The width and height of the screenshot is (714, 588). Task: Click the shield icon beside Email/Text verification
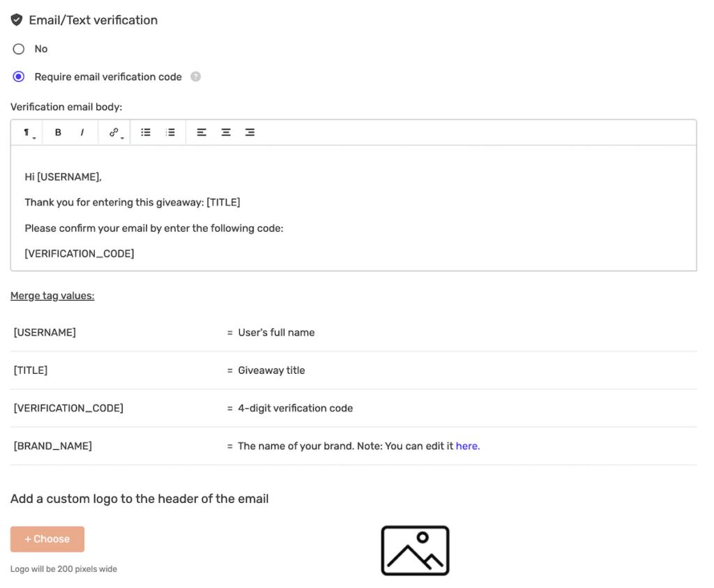(17, 20)
